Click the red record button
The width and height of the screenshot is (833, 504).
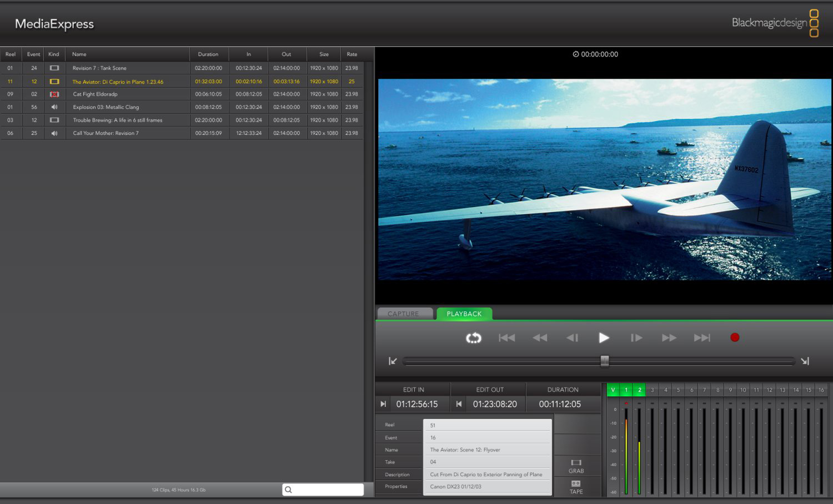coord(735,337)
